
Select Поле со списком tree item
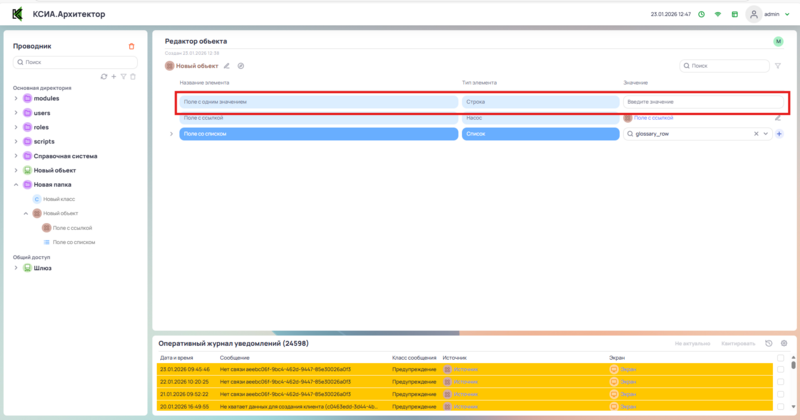pos(73,242)
